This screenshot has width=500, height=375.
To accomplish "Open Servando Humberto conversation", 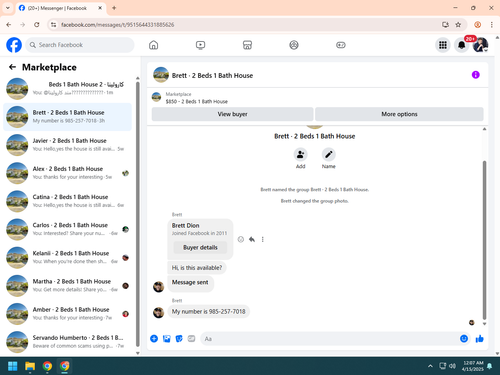I will [x=67, y=342].
